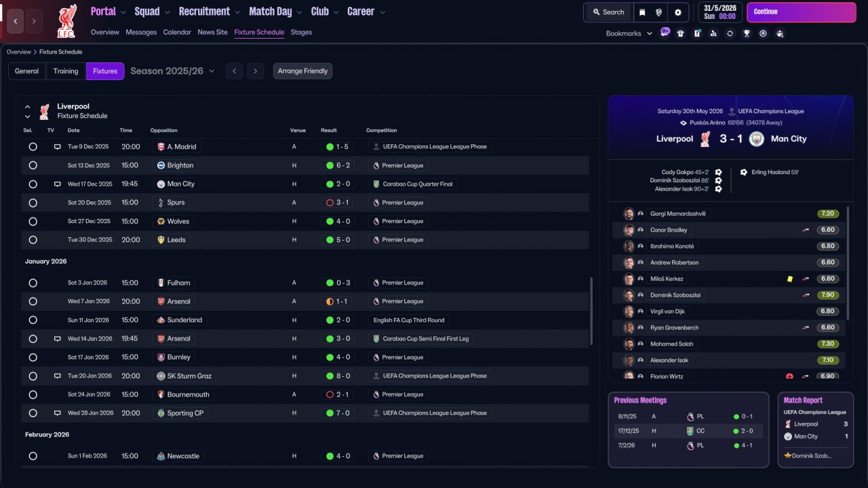Select the radio button for Brighton fixture

coord(33,165)
